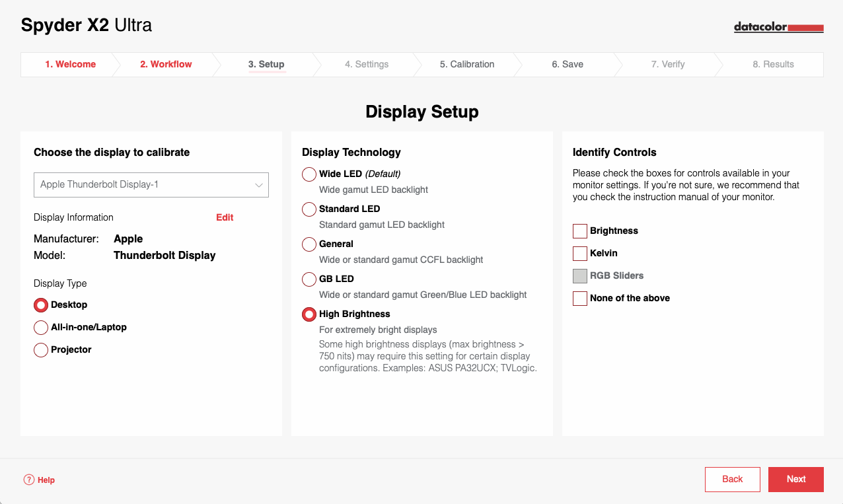Select the 8. Results step

coord(773,64)
